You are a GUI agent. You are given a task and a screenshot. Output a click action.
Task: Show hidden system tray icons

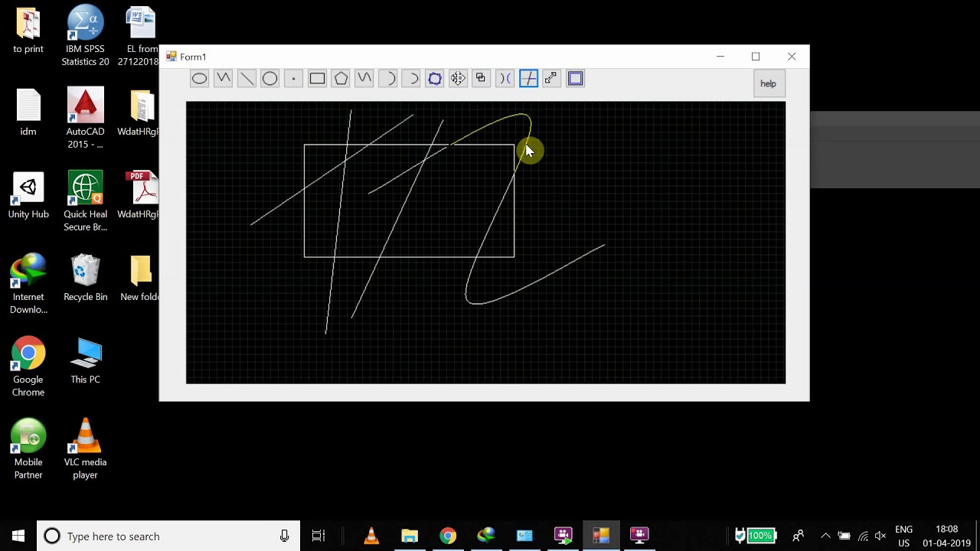tap(825, 536)
